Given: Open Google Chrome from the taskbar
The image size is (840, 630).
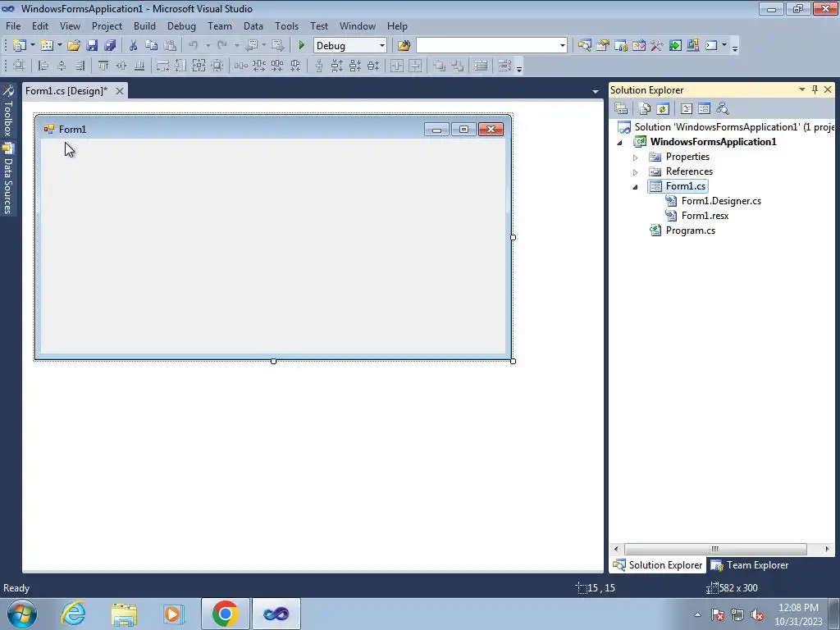Looking at the screenshot, I should (x=225, y=614).
